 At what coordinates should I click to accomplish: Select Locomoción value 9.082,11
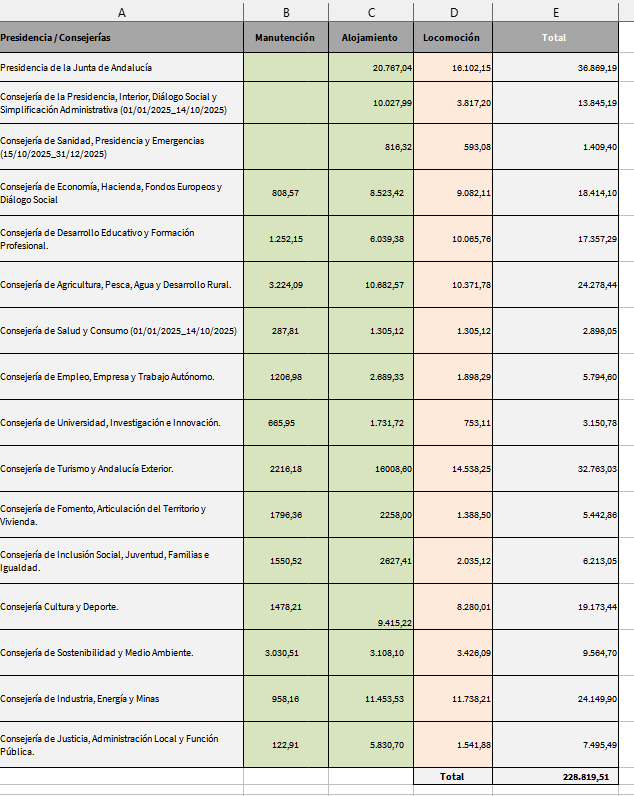(x=453, y=193)
